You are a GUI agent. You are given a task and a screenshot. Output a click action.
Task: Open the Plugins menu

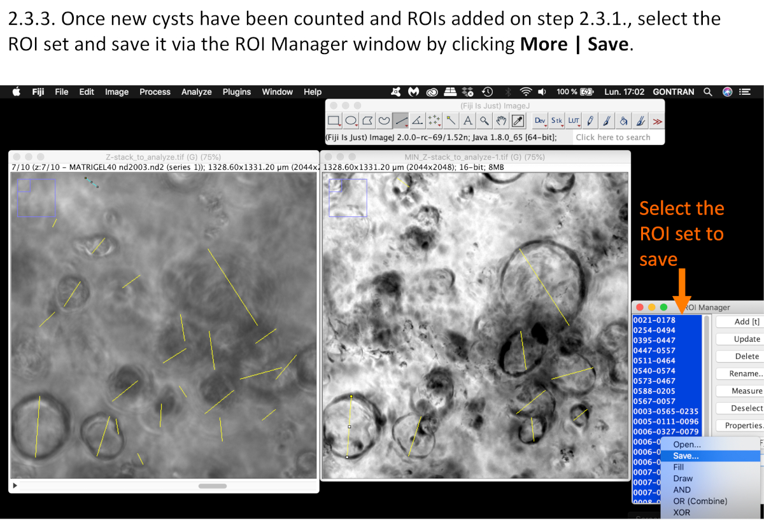(x=237, y=92)
